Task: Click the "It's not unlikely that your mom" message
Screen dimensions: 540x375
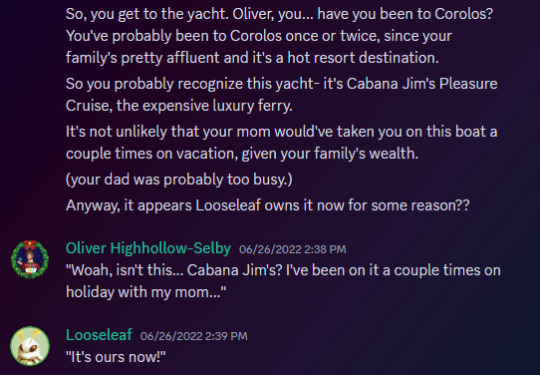Action: point(281,132)
